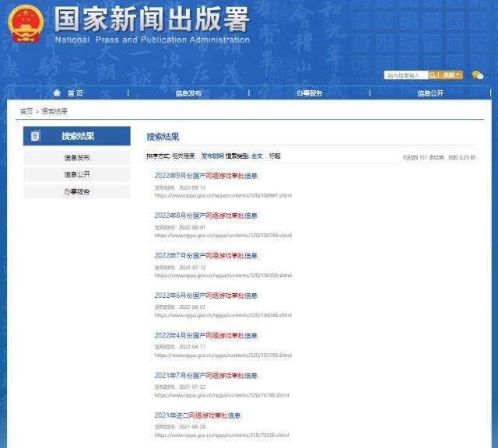The image size is (498, 448).
Task: Open 2022年6月份国产网络游戏审批信息 result
Action: point(205,296)
